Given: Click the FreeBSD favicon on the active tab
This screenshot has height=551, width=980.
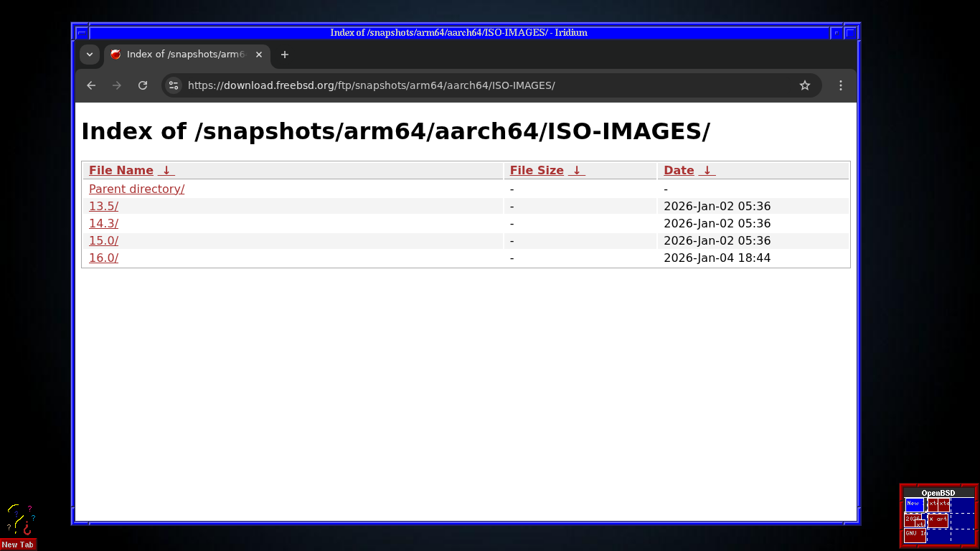Looking at the screenshot, I should [x=115, y=54].
